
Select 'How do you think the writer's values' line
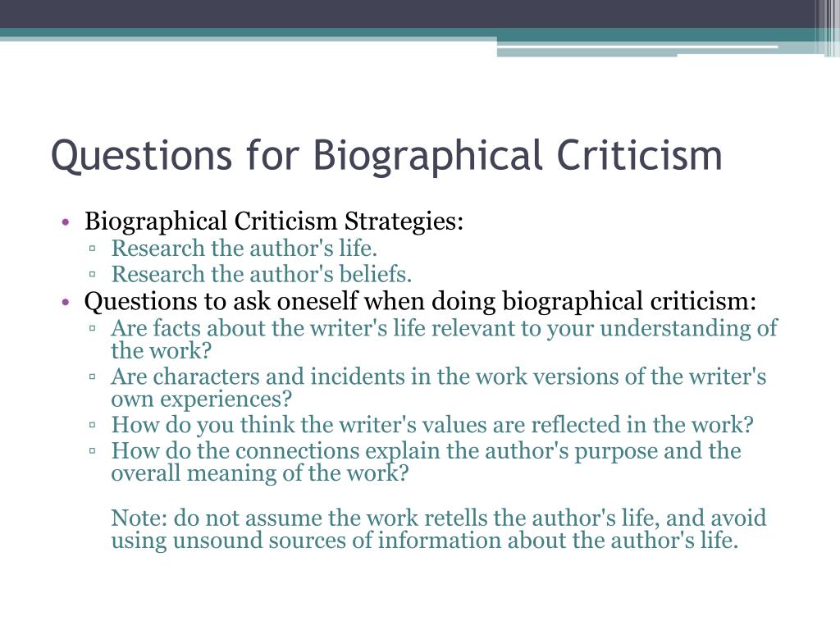tap(432, 425)
